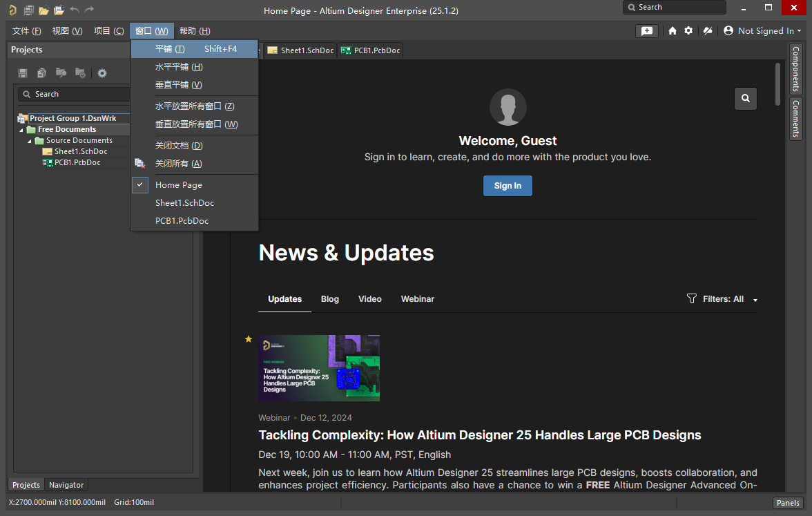Screen dimensions: 812x516
Task: Open the 帮助 (H) menu
Action: (x=195, y=31)
